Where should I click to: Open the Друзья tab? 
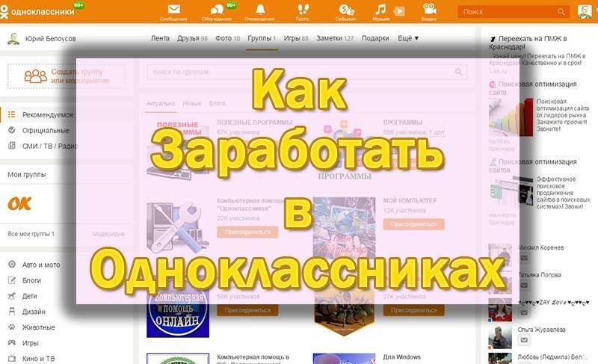192,38
